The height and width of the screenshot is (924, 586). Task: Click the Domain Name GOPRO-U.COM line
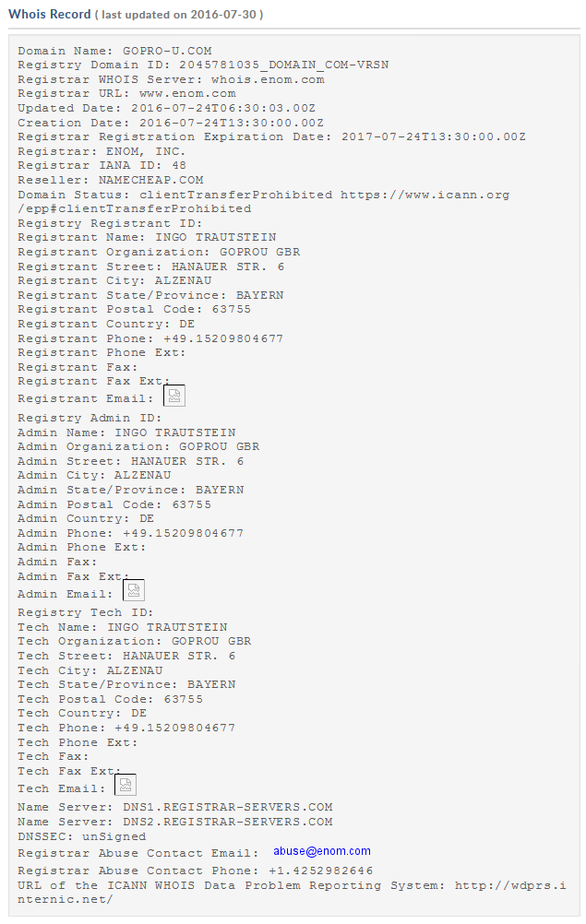pos(114,51)
